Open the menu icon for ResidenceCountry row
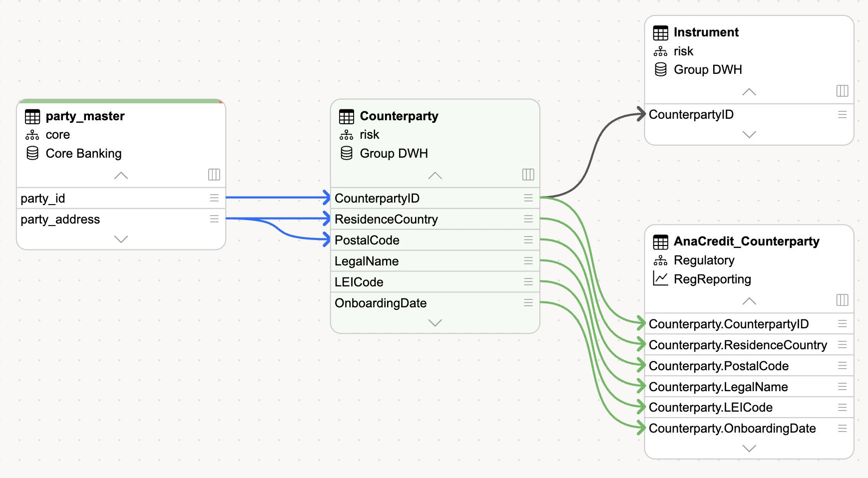Viewport: 868px width, 478px height. pyautogui.click(x=528, y=219)
